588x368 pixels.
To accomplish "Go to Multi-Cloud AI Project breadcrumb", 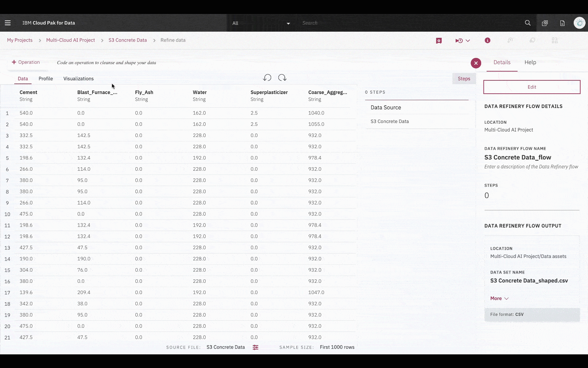I will 70,40.
